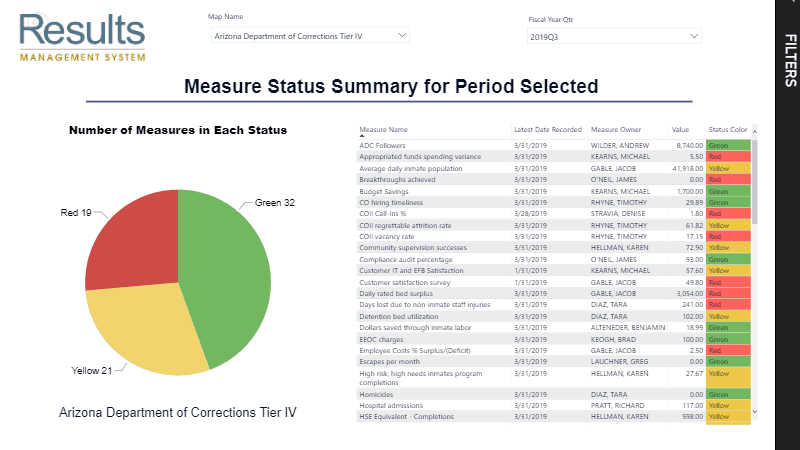Open the Fiscal Year Qtr dropdown
Viewport: 800px width, 450px height.
[x=614, y=37]
